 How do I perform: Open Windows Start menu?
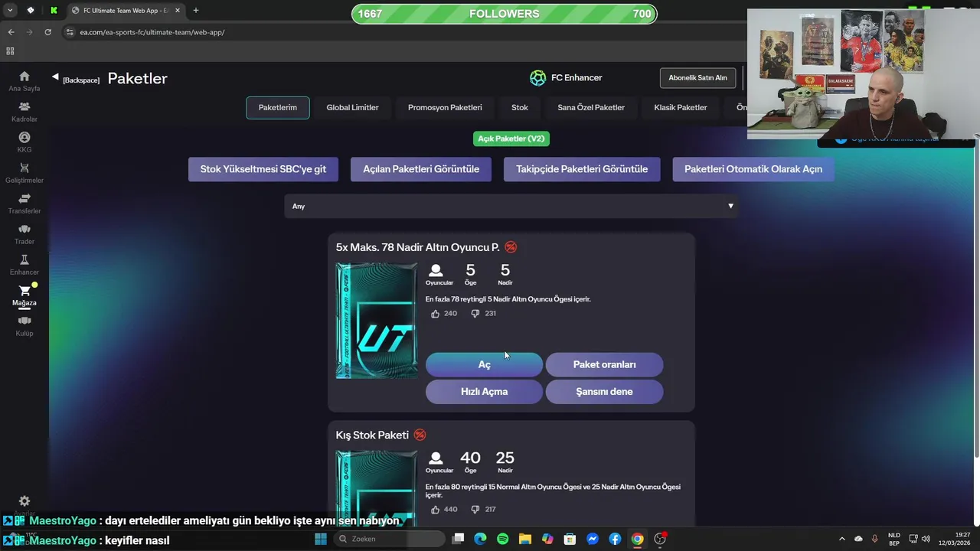pyautogui.click(x=321, y=539)
